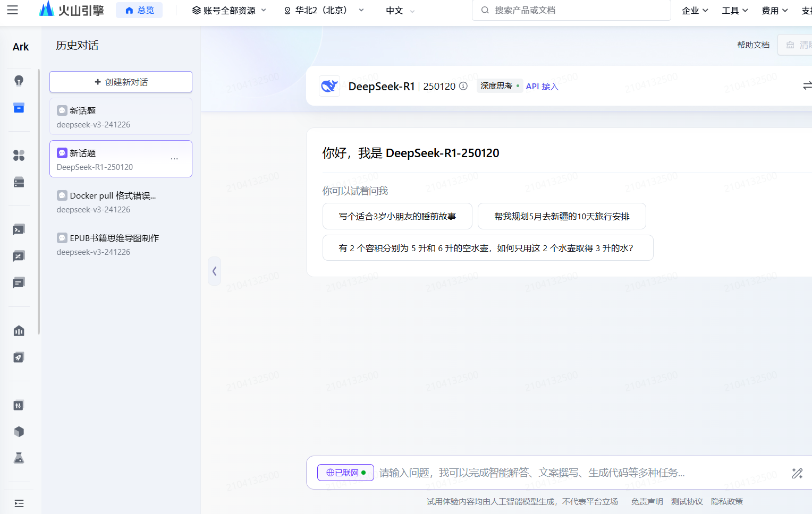Open the hamburger menu at top left
812x514 pixels.
(x=12, y=10)
